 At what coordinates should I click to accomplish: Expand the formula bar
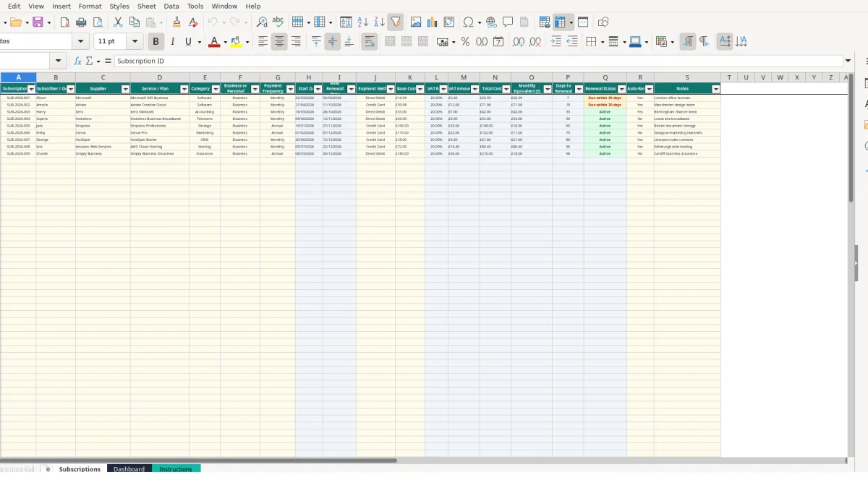click(x=848, y=61)
